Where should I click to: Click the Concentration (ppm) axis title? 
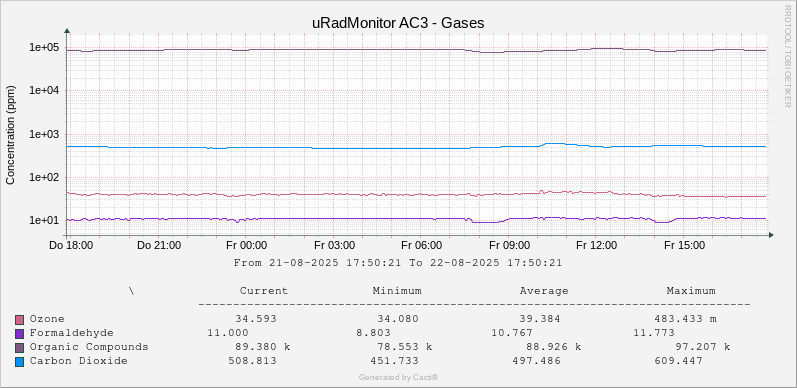coord(10,135)
